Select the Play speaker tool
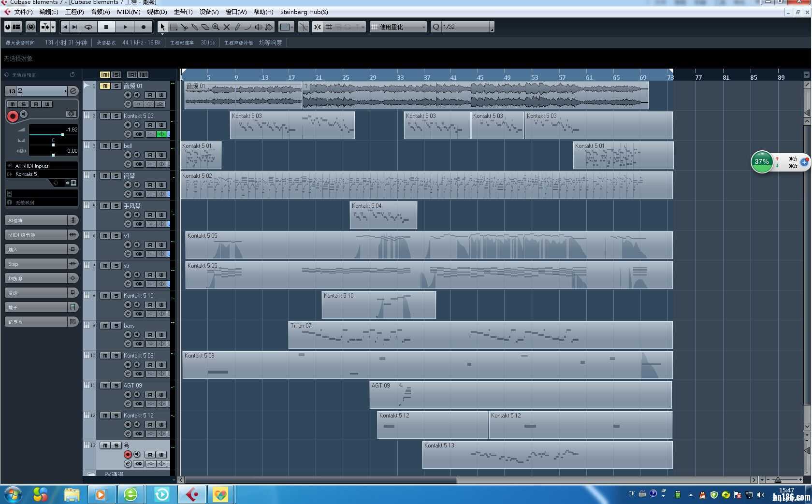Screen dimensions: 812x504 click(259, 27)
